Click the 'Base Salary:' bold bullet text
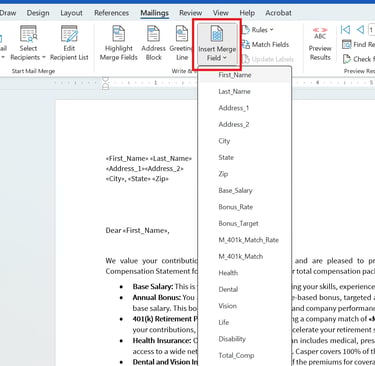 tap(153, 287)
